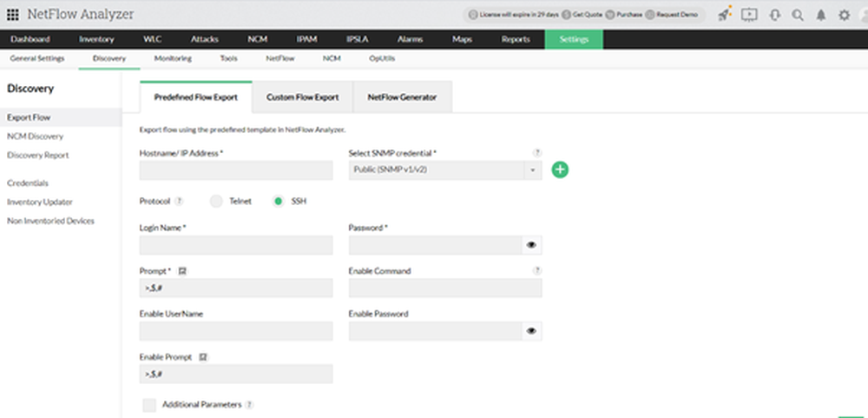Open the search magnifier icon

click(798, 15)
